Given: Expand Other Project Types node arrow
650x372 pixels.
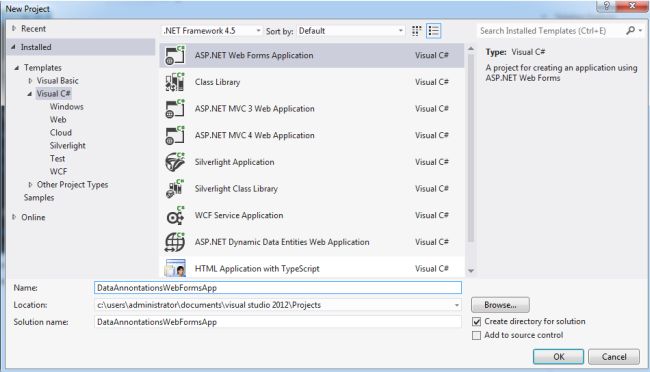Looking at the screenshot, I should pos(30,185).
